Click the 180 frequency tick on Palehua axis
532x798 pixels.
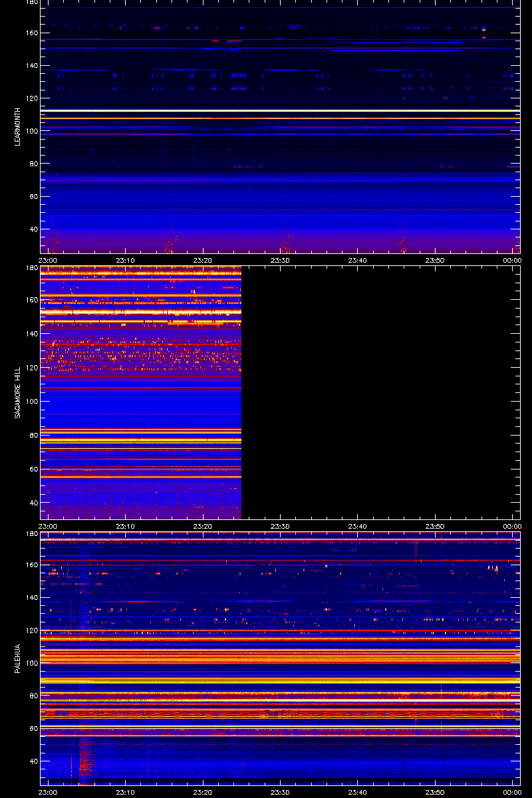32,534
